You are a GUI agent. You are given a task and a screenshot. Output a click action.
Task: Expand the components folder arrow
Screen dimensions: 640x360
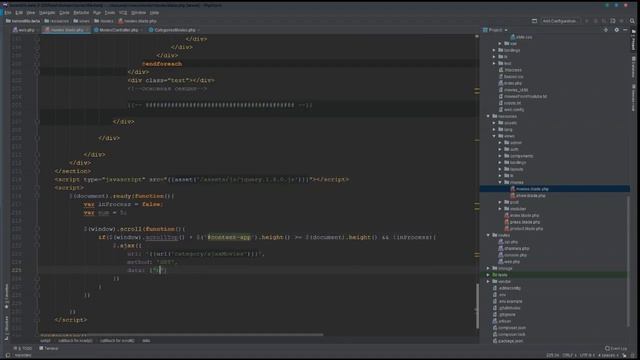[x=500, y=156]
